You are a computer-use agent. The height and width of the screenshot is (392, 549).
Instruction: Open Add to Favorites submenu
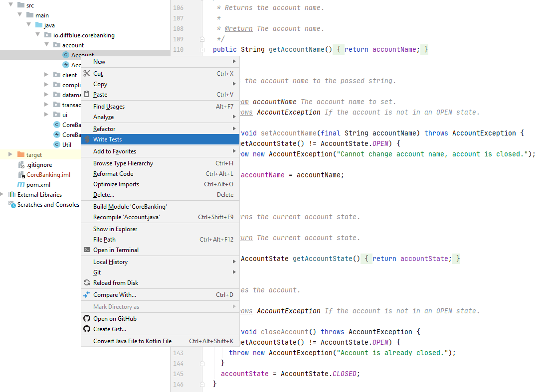pos(161,151)
